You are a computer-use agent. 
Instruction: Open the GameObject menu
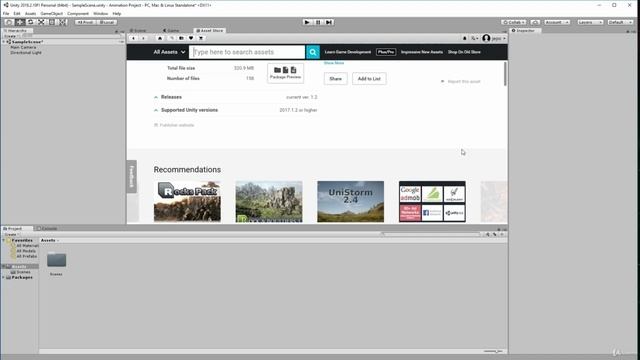point(52,13)
